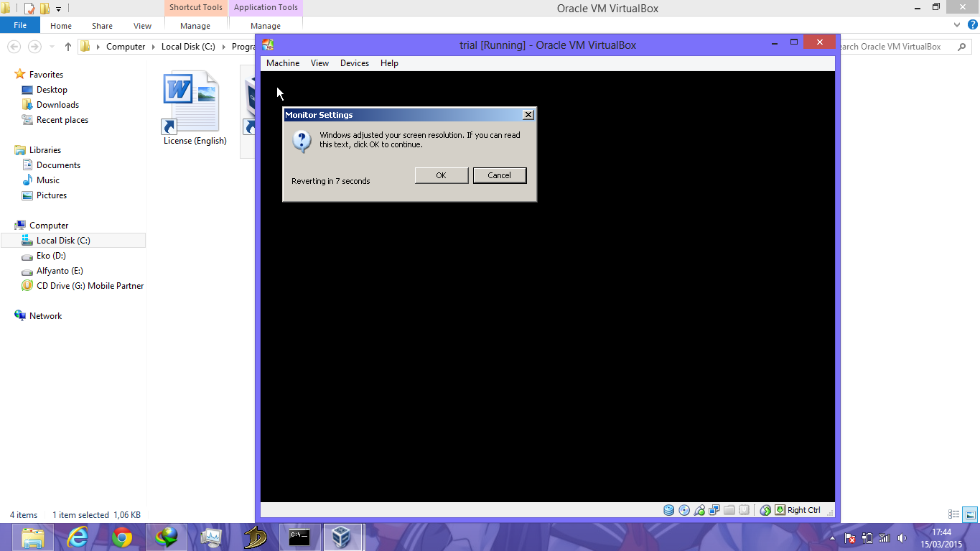Switch to details view icon in Explorer
This screenshot has height=551, width=980.
[x=954, y=514]
